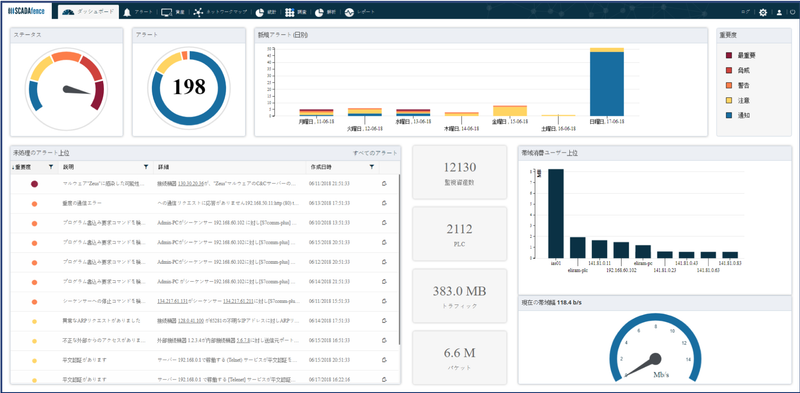Click the eliram-plc bandwidth bar
800x393 pixels.
578,248
